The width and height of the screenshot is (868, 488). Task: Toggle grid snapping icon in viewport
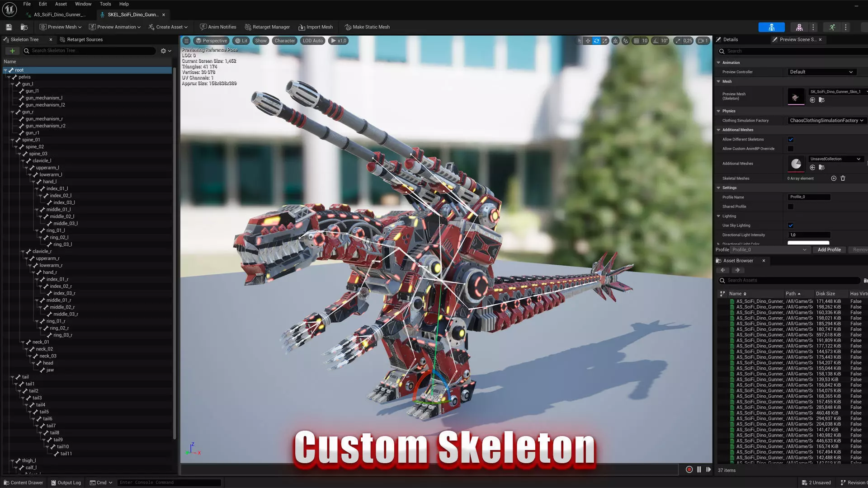[636, 41]
